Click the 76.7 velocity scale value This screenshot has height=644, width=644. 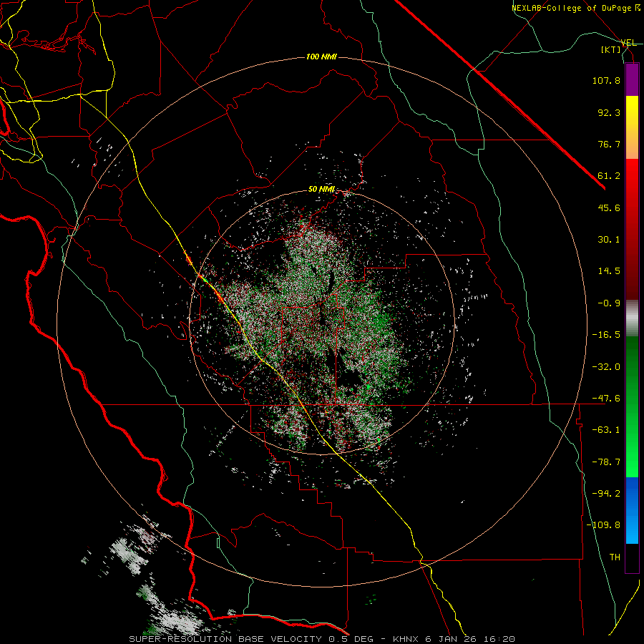coord(609,144)
